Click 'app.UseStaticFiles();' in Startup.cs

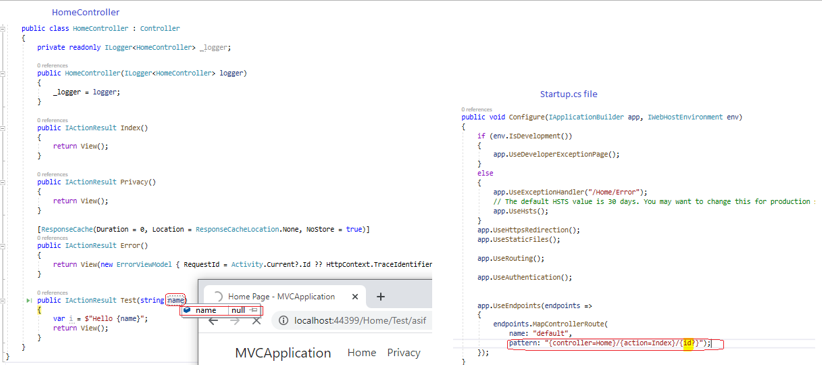coord(519,240)
